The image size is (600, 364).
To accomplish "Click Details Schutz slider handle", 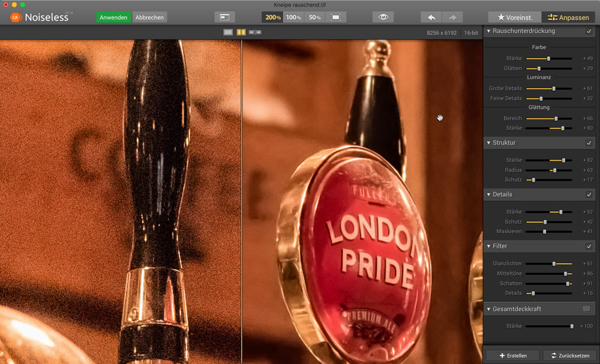I will click(x=545, y=222).
